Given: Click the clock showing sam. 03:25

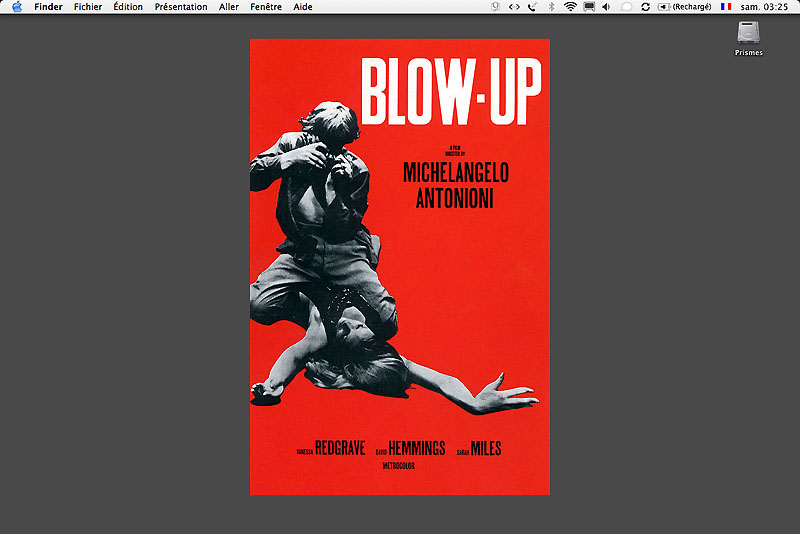Looking at the screenshot, I should pyautogui.click(x=766, y=7).
